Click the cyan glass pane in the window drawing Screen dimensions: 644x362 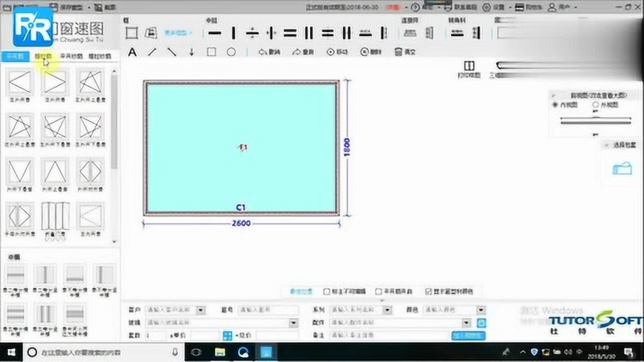click(242, 147)
